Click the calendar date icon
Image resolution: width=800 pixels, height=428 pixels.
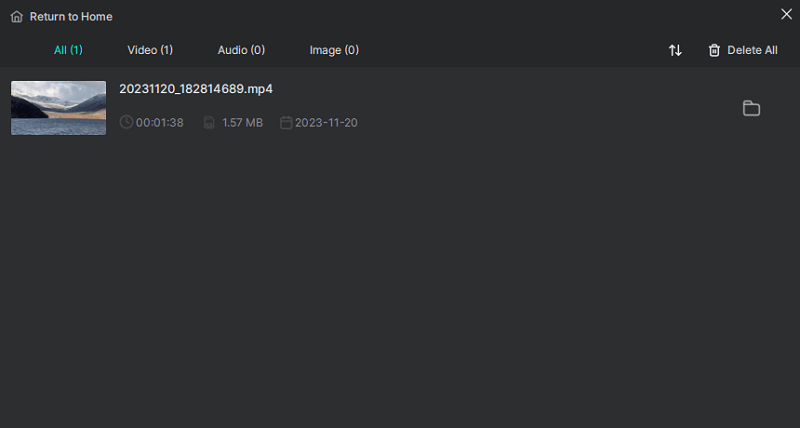[286, 122]
